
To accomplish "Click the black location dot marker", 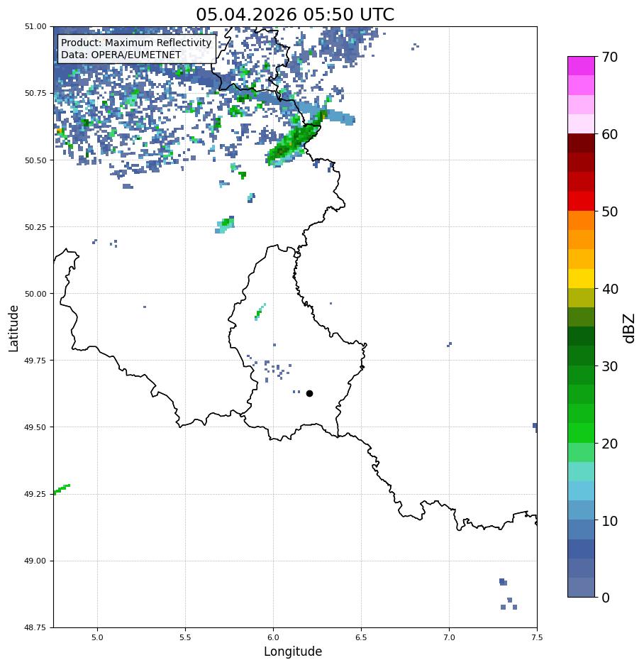I will point(309,394).
